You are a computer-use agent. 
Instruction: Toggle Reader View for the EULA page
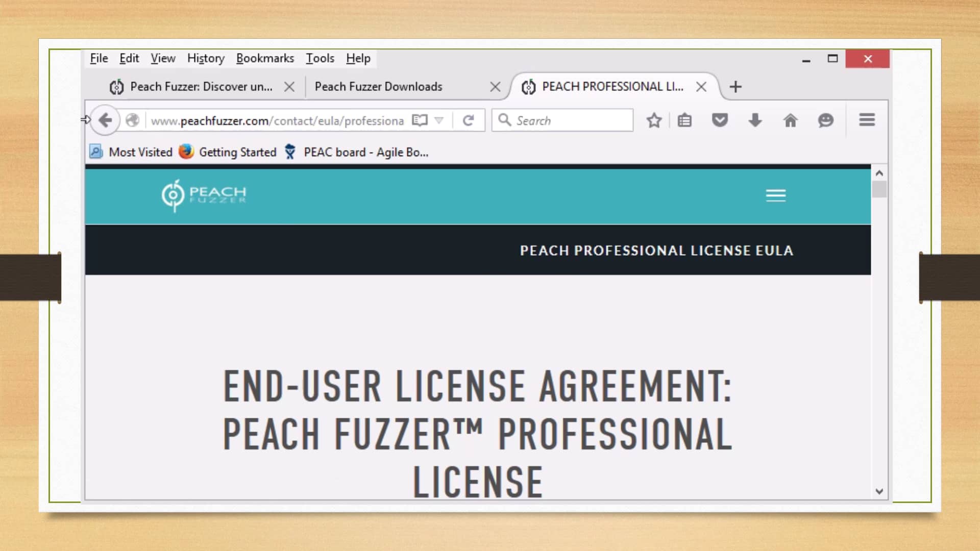(419, 120)
